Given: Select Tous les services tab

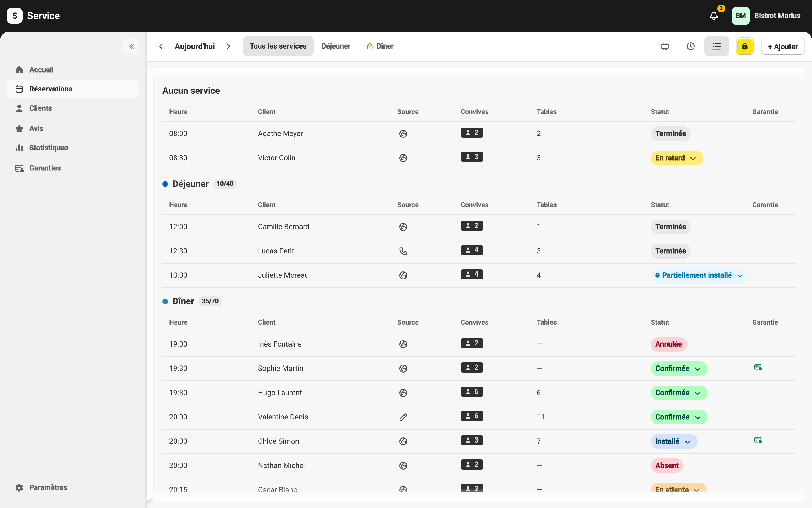Looking at the screenshot, I should tap(278, 46).
